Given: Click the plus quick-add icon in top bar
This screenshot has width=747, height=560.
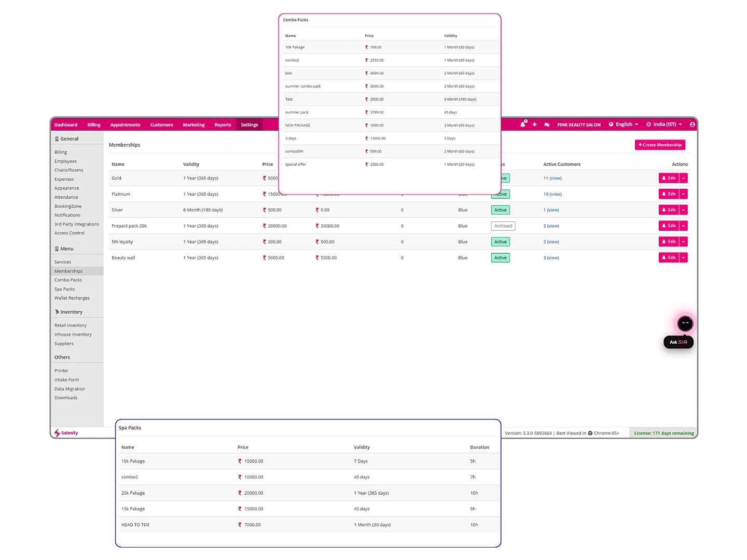Looking at the screenshot, I should tap(535, 124).
